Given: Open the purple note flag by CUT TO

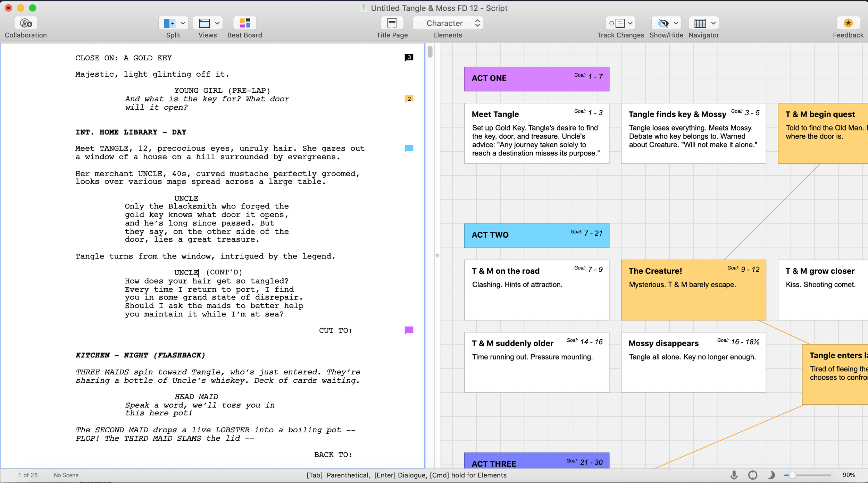Looking at the screenshot, I should [x=409, y=330].
